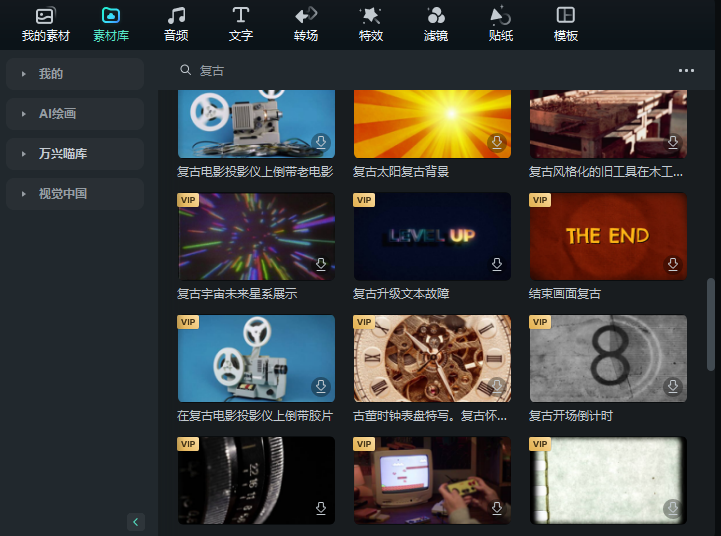Image resolution: width=721 pixels, height=536 pixels.
Task: Open the 贴纸 stickers tab
Action: coord(501,25)
